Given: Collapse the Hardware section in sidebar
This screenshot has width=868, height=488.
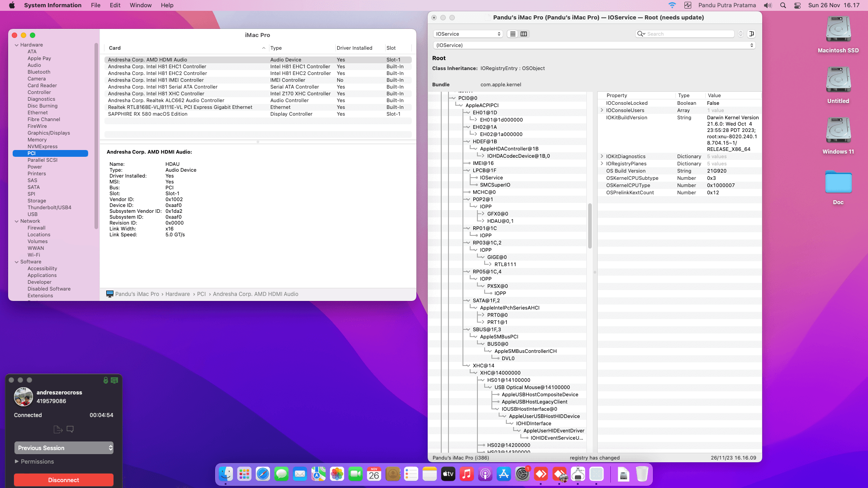Looking at the screenshot, I should tap(17, 45).
